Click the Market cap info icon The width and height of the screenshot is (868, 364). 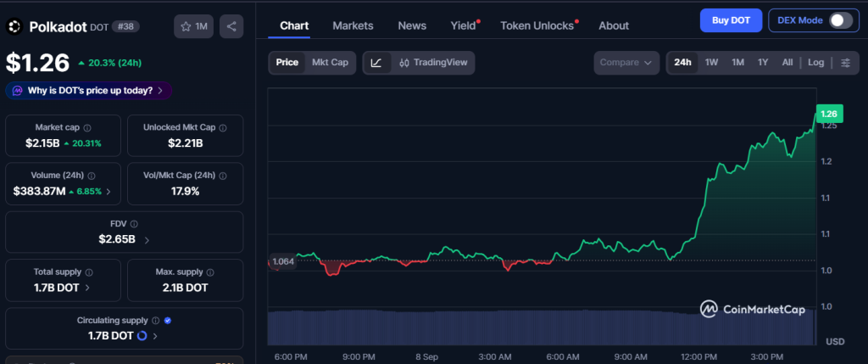point(87,127)
